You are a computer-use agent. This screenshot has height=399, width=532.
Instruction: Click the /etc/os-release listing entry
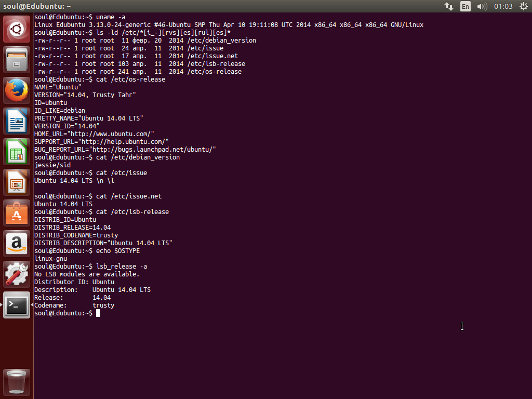click(215, 72)
